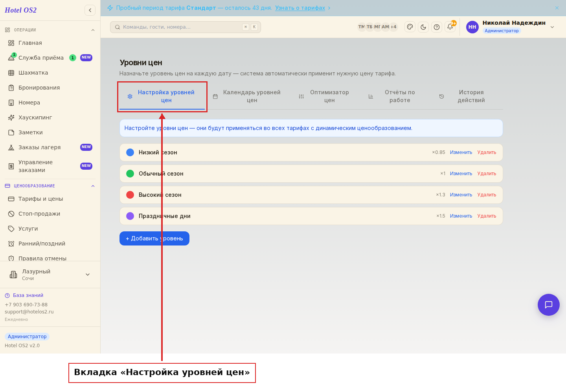Open the help question mark icon
The width and height of the screenshot is (566, 392).
pos(437,27)
